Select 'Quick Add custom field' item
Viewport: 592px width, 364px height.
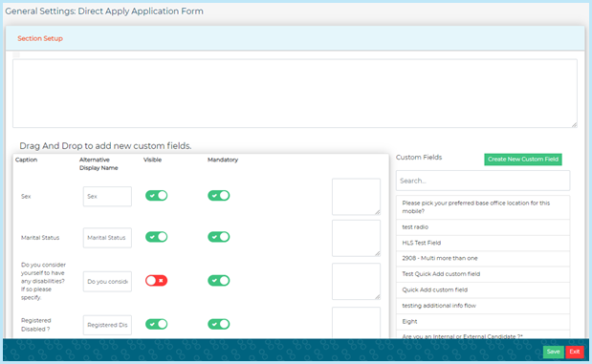(483, 290)
